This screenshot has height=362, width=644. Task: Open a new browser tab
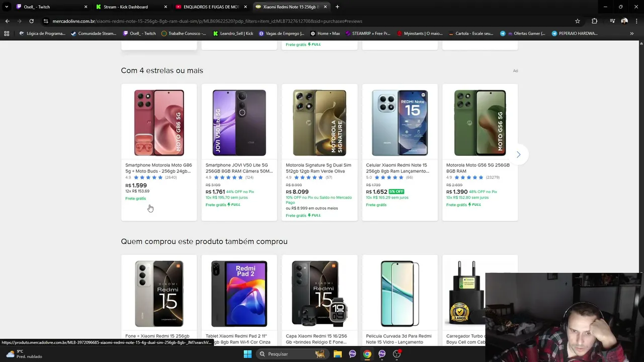[337, 7]
